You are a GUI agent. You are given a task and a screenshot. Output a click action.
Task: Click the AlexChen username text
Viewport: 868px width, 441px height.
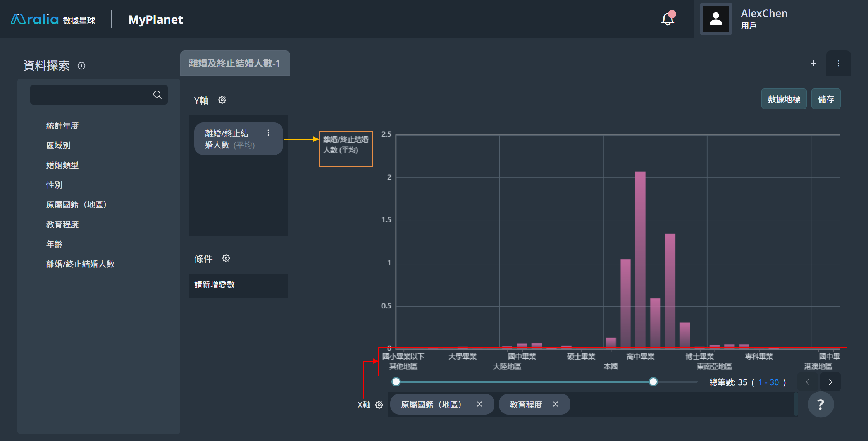click(764, 13)
